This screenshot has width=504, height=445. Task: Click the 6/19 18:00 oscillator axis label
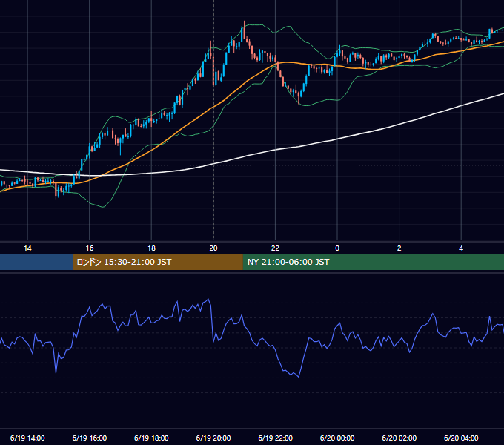(x=151, y=438)
